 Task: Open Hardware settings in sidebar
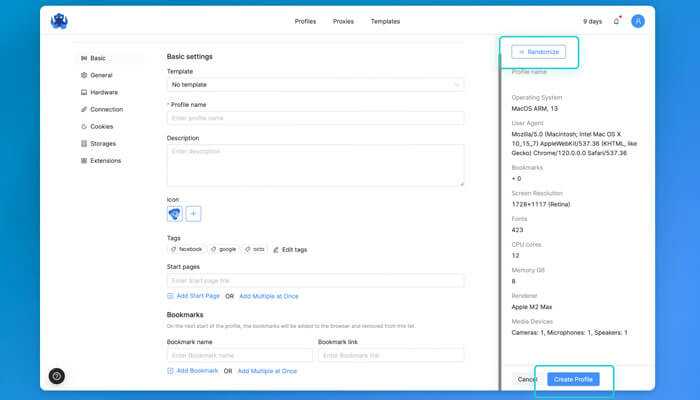click(x=103, y=92)
